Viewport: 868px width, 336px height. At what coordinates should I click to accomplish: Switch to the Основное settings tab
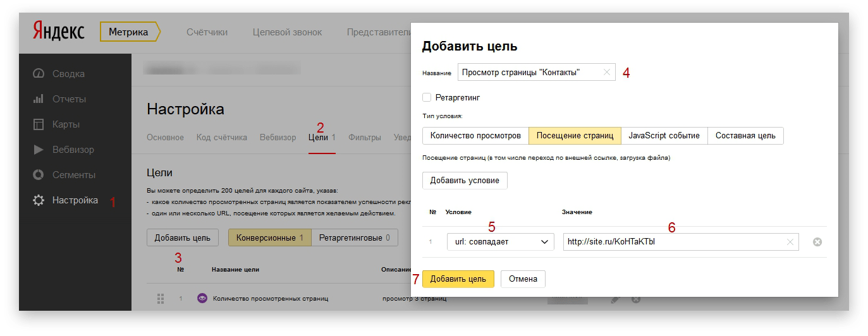tap(165, 137)
